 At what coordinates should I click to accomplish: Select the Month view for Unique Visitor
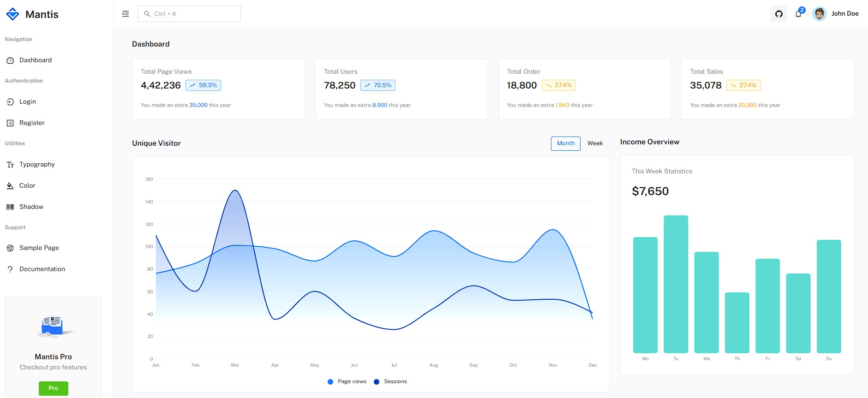pyautogui.click(x=565, y=143)
